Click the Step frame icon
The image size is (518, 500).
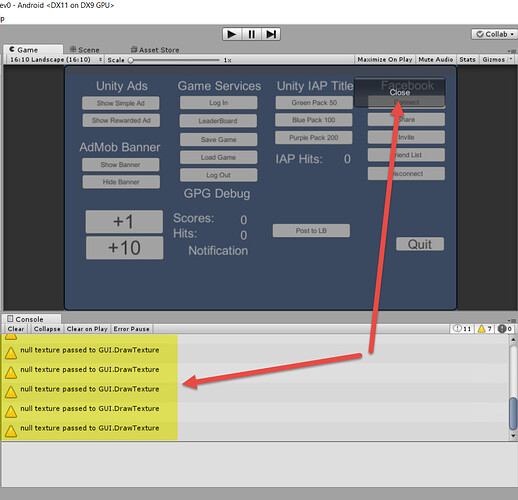coord(271,34)
